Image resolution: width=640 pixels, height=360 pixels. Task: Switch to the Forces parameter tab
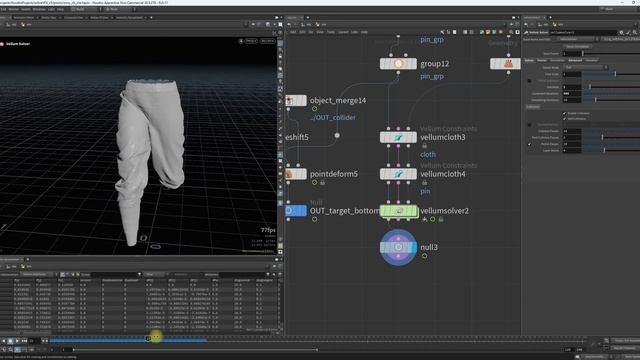(x=542, y=60)
